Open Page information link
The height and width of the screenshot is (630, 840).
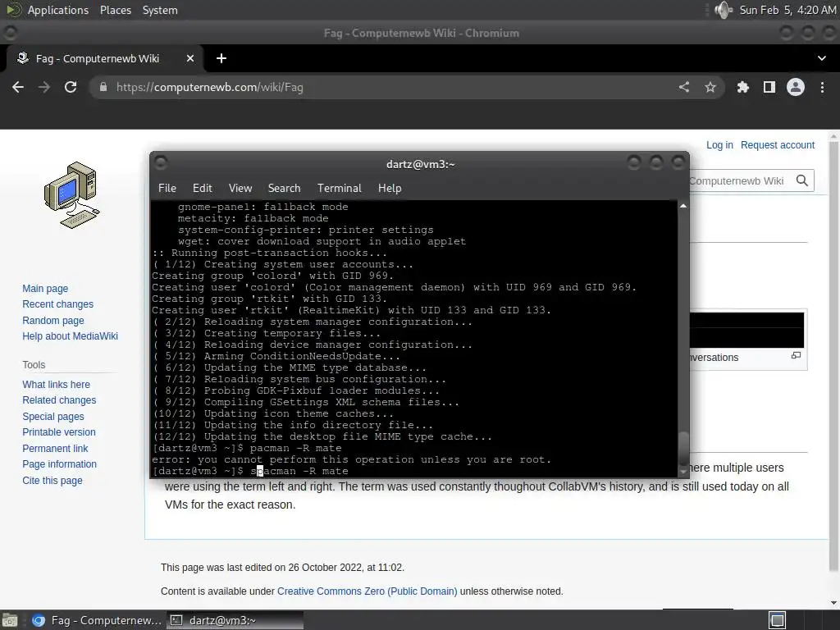click(59, 464)
